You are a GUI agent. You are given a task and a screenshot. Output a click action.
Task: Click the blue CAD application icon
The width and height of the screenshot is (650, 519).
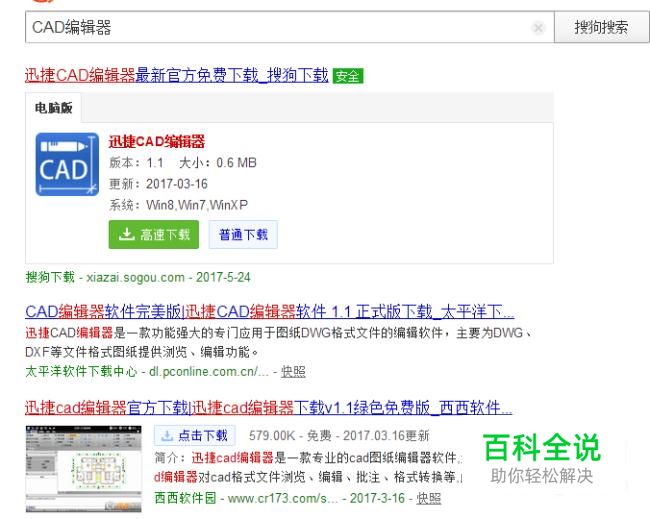pos(67,164)
